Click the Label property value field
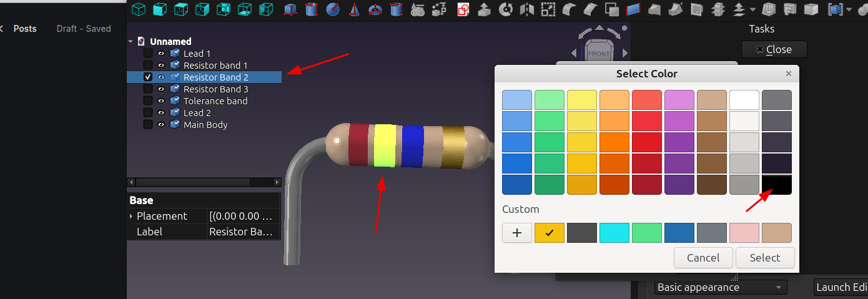This screenshot has height=299, width=868. tap(243, 232)
